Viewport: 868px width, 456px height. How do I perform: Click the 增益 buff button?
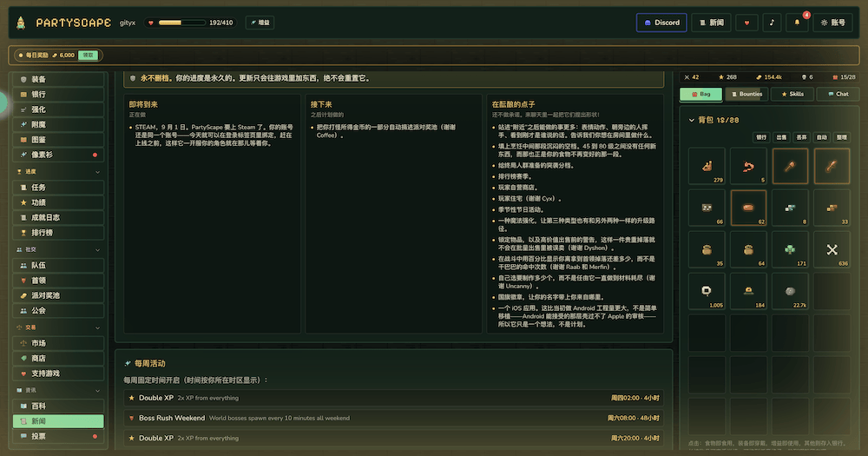pos(260,23)
